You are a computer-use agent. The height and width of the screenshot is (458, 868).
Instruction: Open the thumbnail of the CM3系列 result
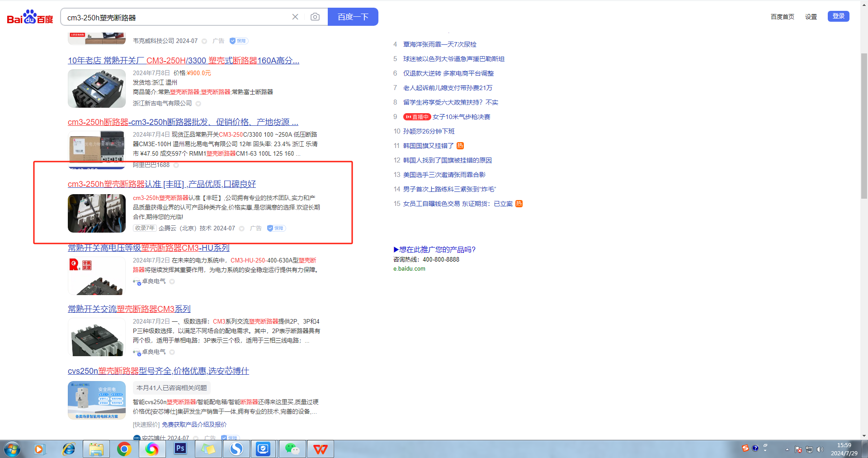(x=97, y=337)
